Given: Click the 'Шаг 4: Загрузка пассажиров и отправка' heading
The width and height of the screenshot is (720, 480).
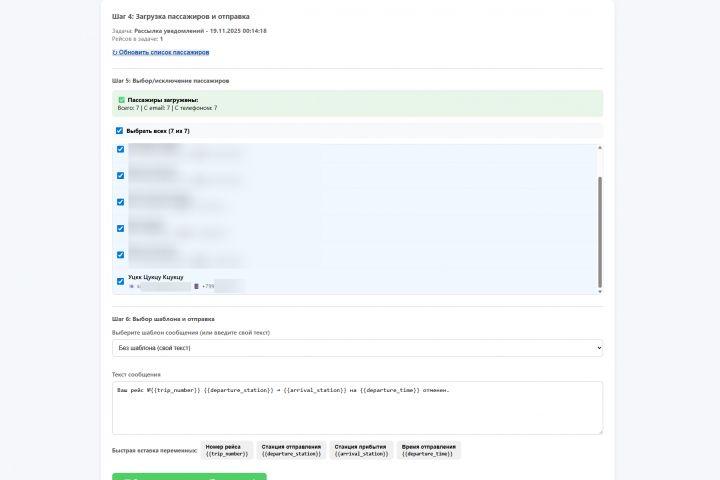Looking at the screenshot, I should 181,17.
